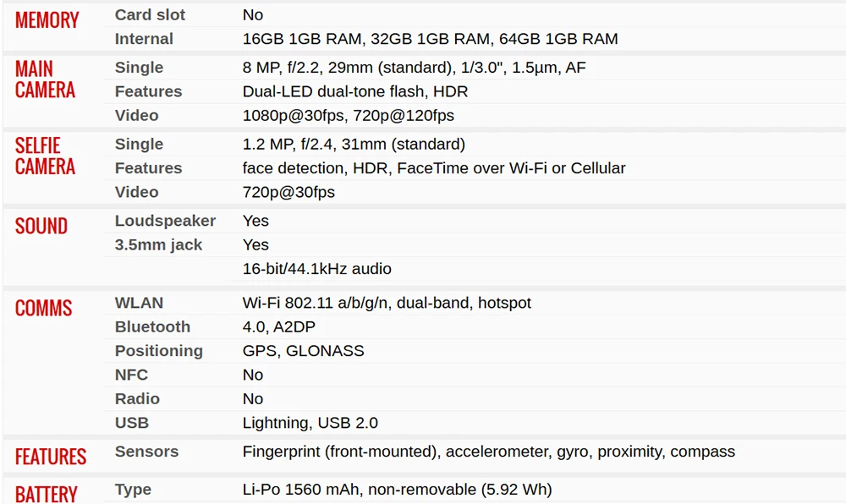The width and height of the screenshot is (846, 504).
Task: Click the 3.5mm jack label
Action: [158, 244]
